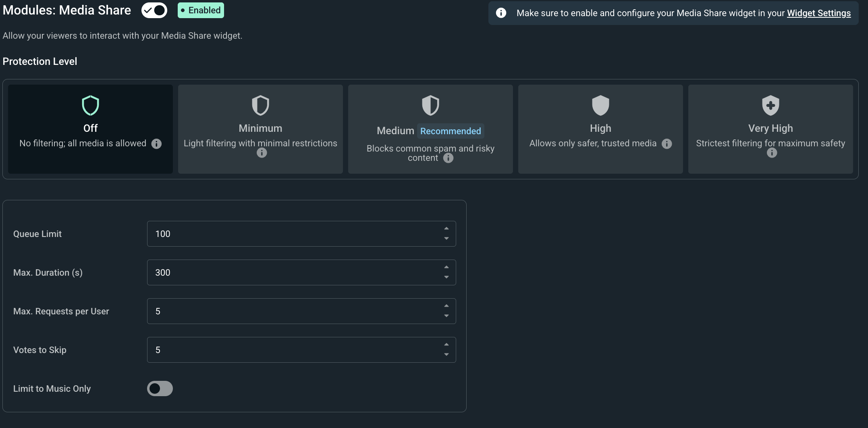Click the green Enabled status badge

pos(201,10)
